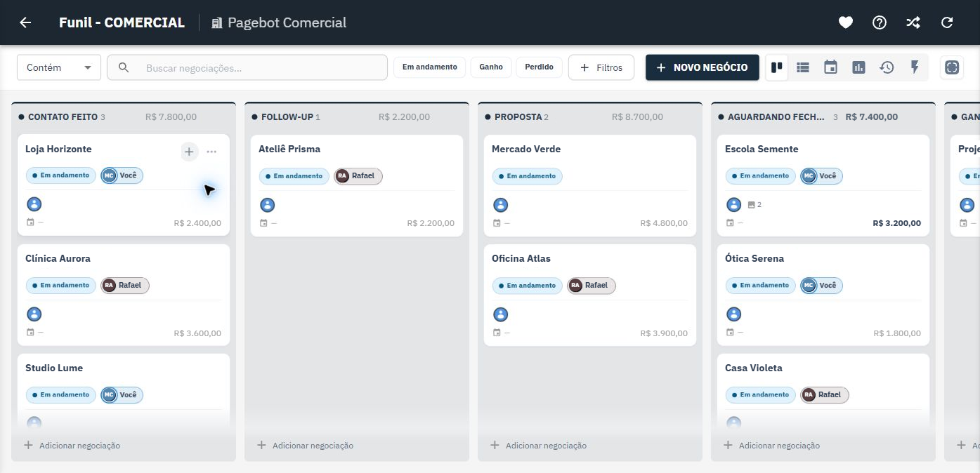
Task: Add negotiation in AGUARDANDO FECH... column
Action: click(x=772, y=446)
